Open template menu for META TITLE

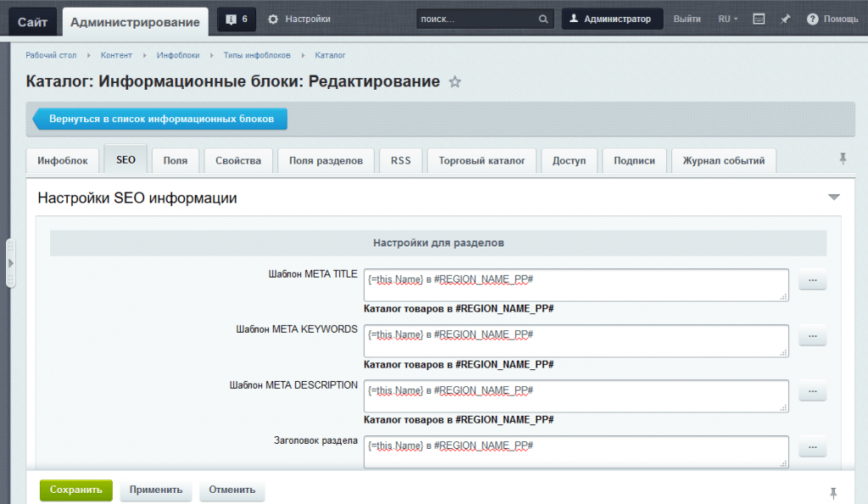tap(812, 281)
